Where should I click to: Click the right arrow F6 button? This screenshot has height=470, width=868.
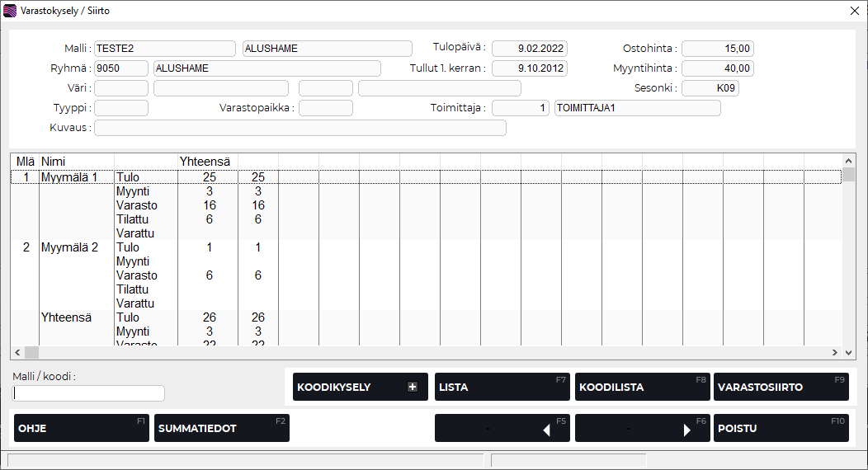(642, 429)
